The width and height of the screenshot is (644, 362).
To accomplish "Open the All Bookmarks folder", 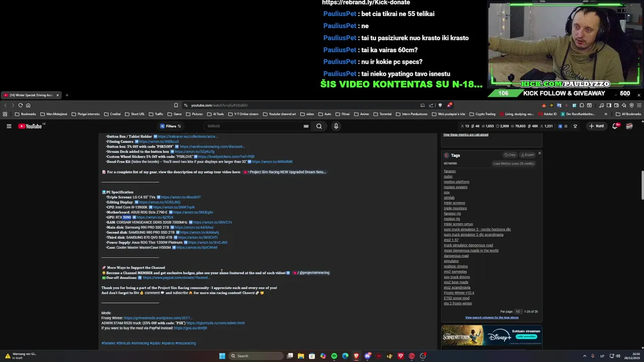I will click(628, 114).
